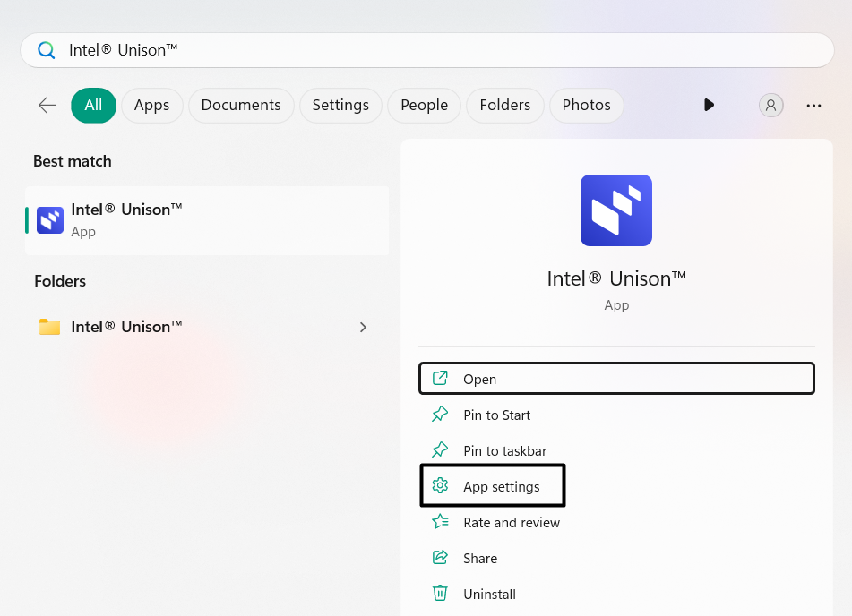Switch to the Documents filter tab
This screenshot has height=616, width=852.
(241, 106)
